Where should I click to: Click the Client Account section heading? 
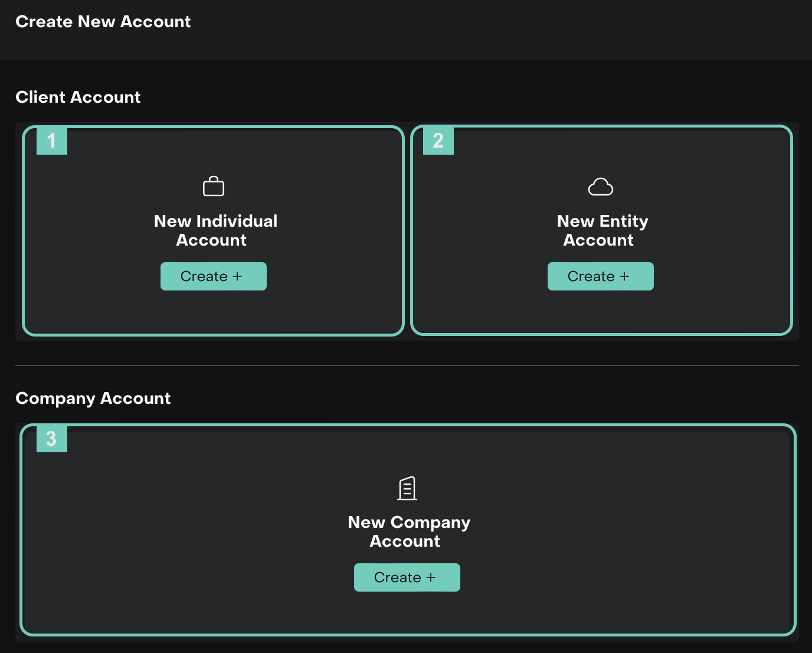click(x=78, y=97)
